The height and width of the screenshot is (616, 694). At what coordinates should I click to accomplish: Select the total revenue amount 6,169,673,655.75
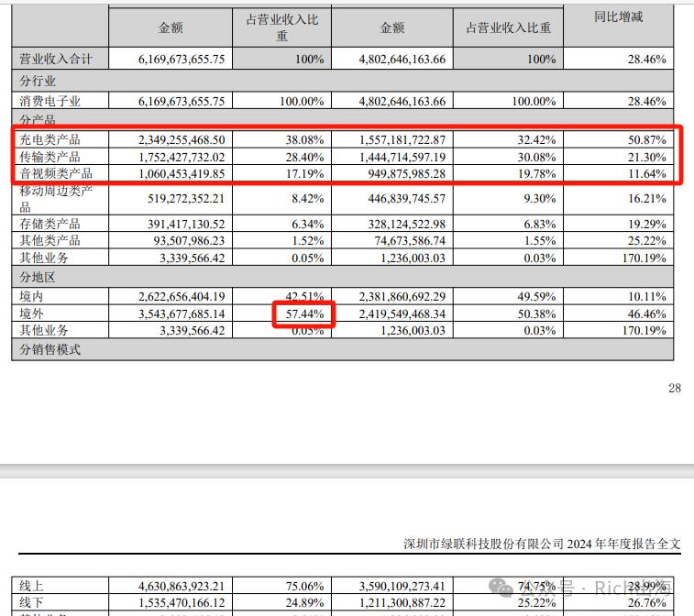182,60
